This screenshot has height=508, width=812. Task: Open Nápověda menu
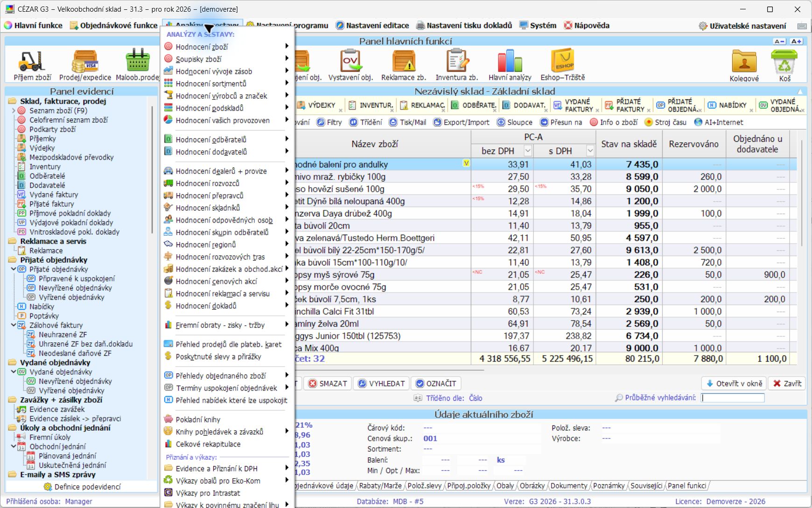click(x=587, y=26)
